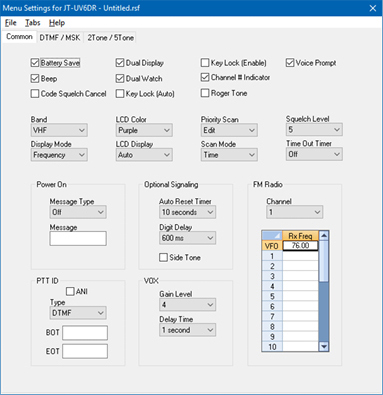383x395 pixels.
Task: Open the PTT ID Type dropdown
Action: click(78, 313)
